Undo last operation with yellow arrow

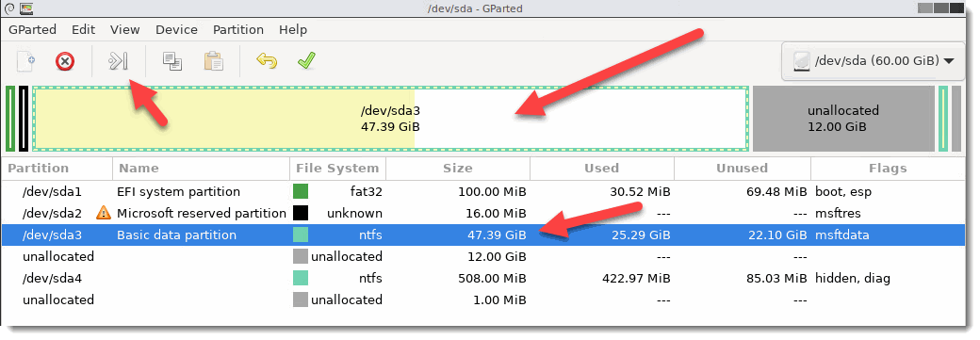(267, 61)
